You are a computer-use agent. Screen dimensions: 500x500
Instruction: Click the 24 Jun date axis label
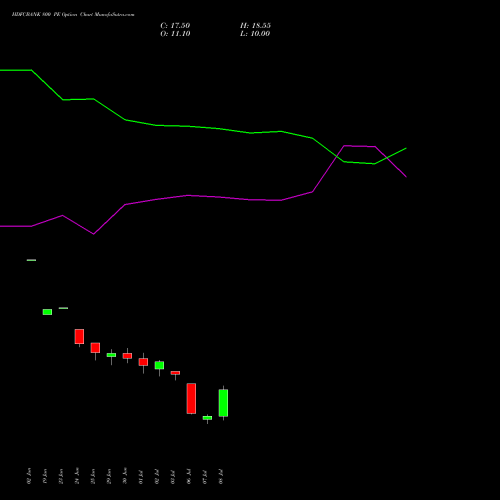coord(77,476)
